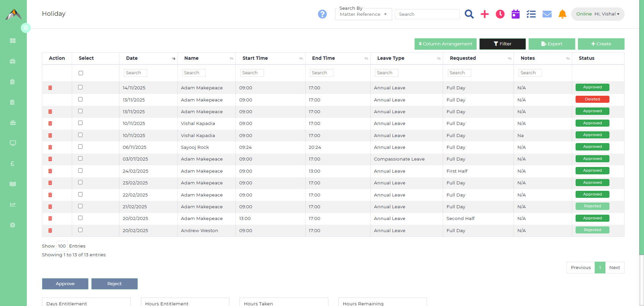Viewport: 644px width, 306px height.
Task: Open the dashboard grid icon in sidebar
Action: tap(13, 41)
